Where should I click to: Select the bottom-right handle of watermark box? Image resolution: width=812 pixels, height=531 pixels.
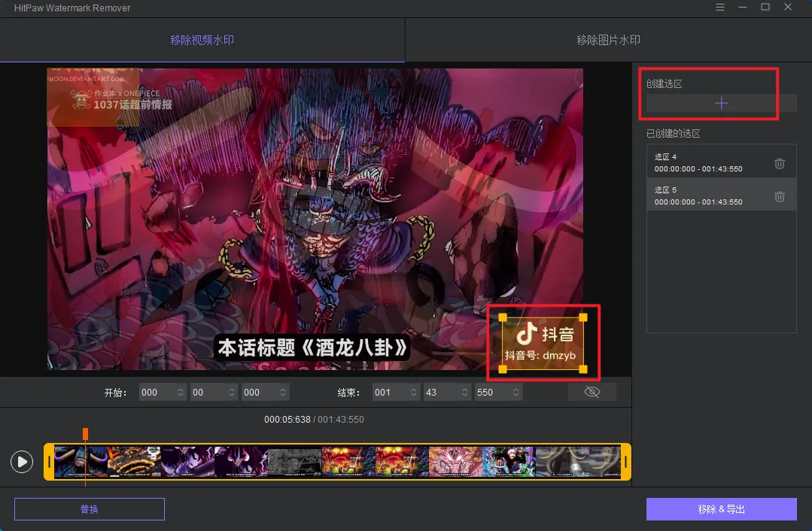click(582, 369)
